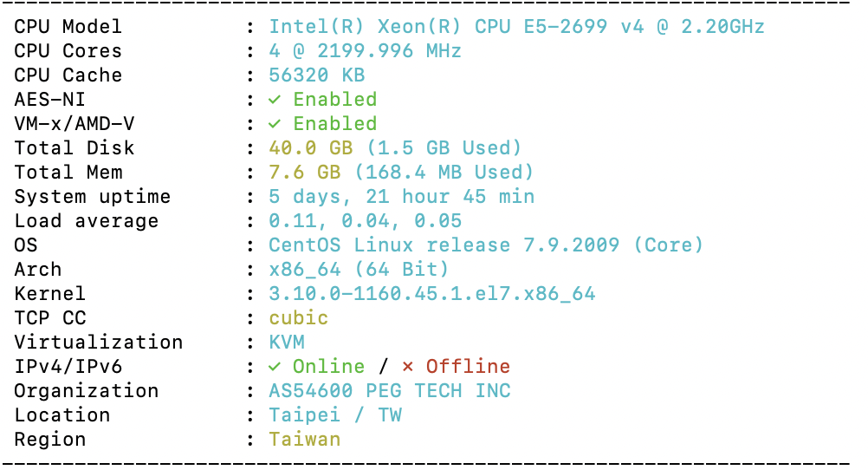Click the KVM virtualization value
Image resolution: width=868 pixels, height=470 pixels.
[287, 343]
